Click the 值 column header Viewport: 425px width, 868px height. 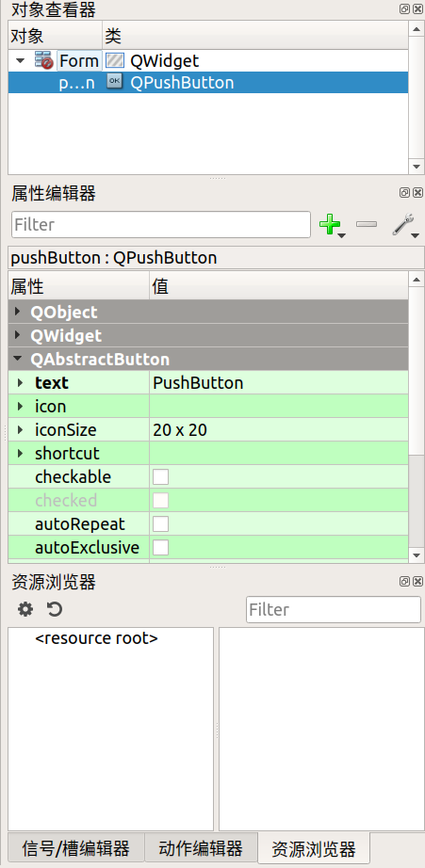tap(279, 286)
